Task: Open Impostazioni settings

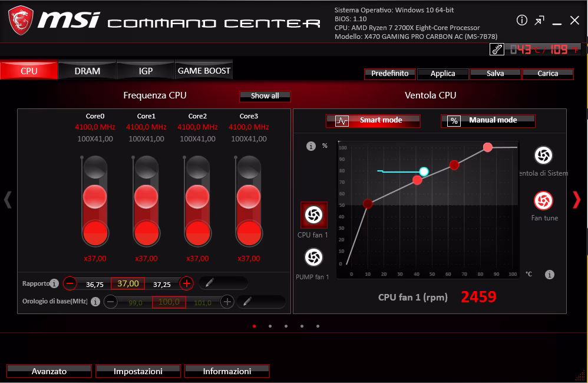Action: [x=138, y=371]
